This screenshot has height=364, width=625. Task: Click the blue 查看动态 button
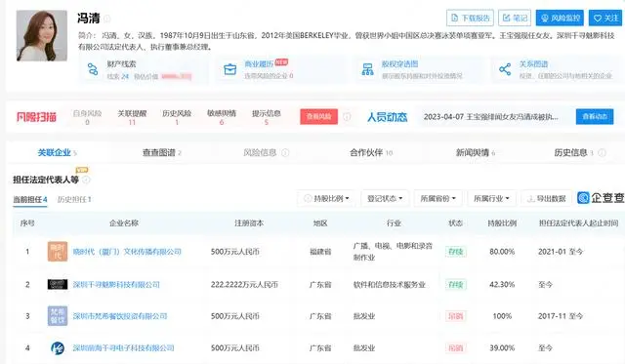pos(595,117)
